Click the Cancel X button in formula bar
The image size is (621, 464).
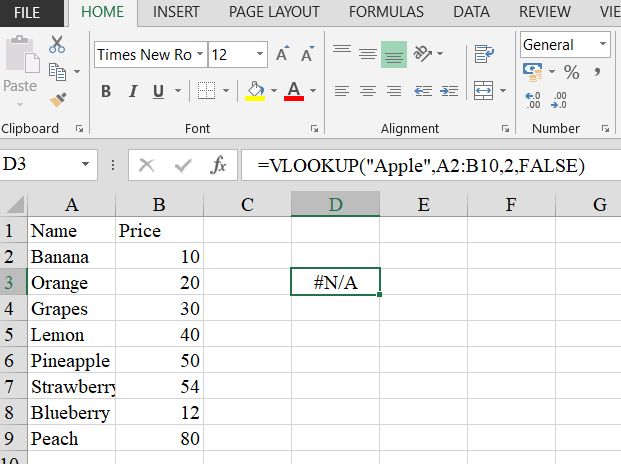(x=147, y=165)
